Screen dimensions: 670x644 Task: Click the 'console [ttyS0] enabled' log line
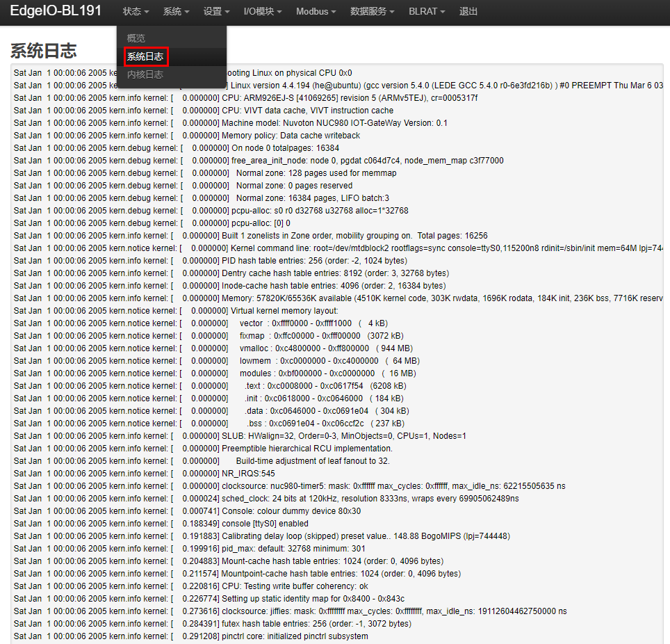pyautogui.click(x=161, y=524)
